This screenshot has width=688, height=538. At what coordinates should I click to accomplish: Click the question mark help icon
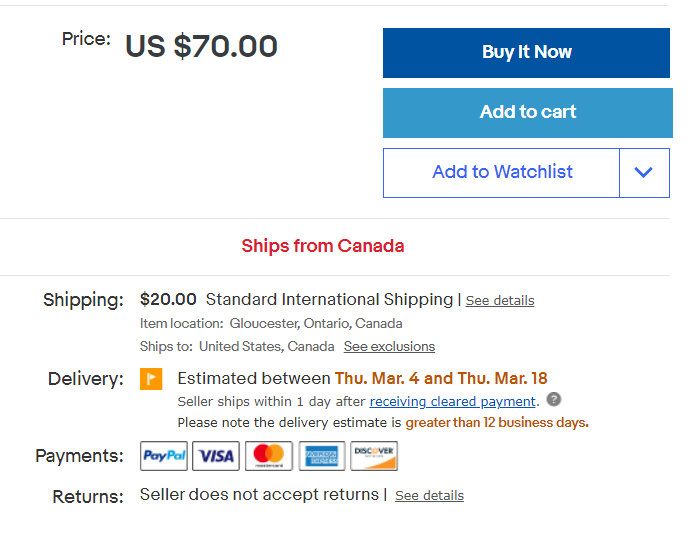[554, 400]
